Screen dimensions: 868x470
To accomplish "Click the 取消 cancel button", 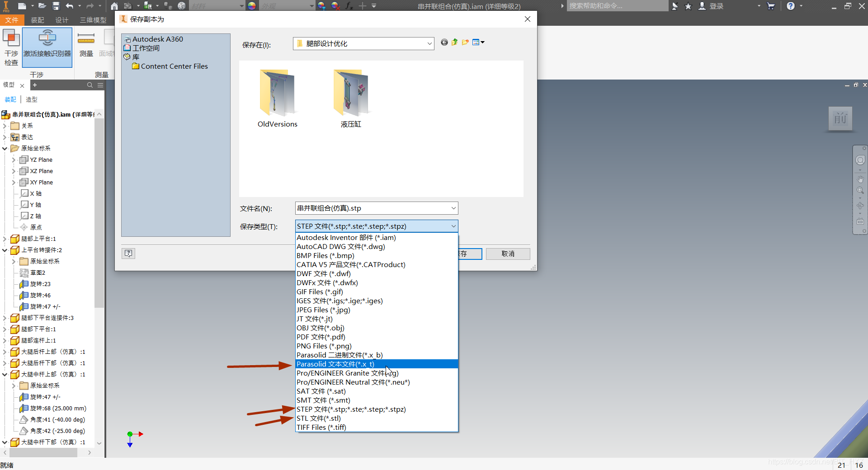I will (508, 254).
